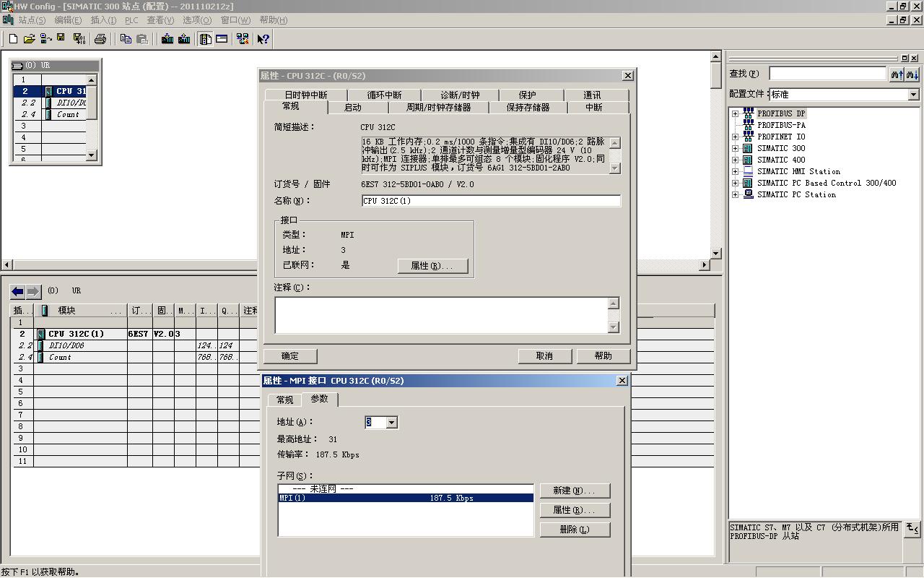924x578 pixels.
Task: Click the catalog info pane collapse icon
Action: click(x=912, y=529)
